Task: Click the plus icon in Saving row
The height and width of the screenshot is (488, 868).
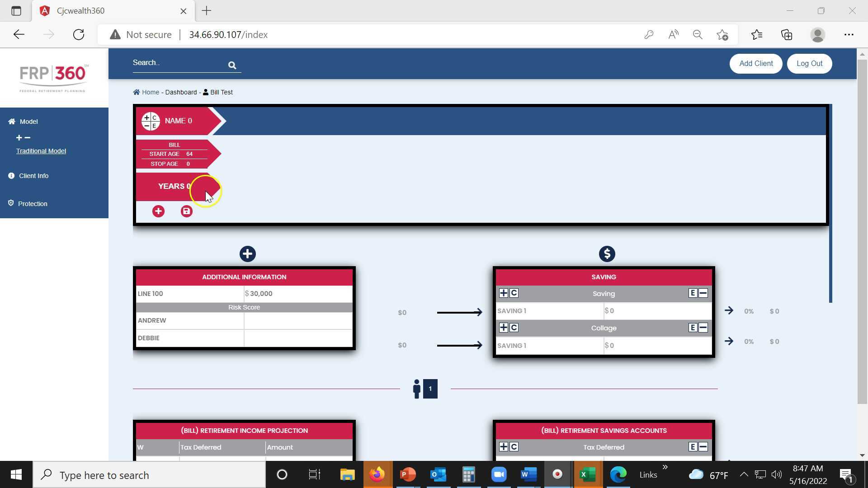Action: tap(503, 293)
